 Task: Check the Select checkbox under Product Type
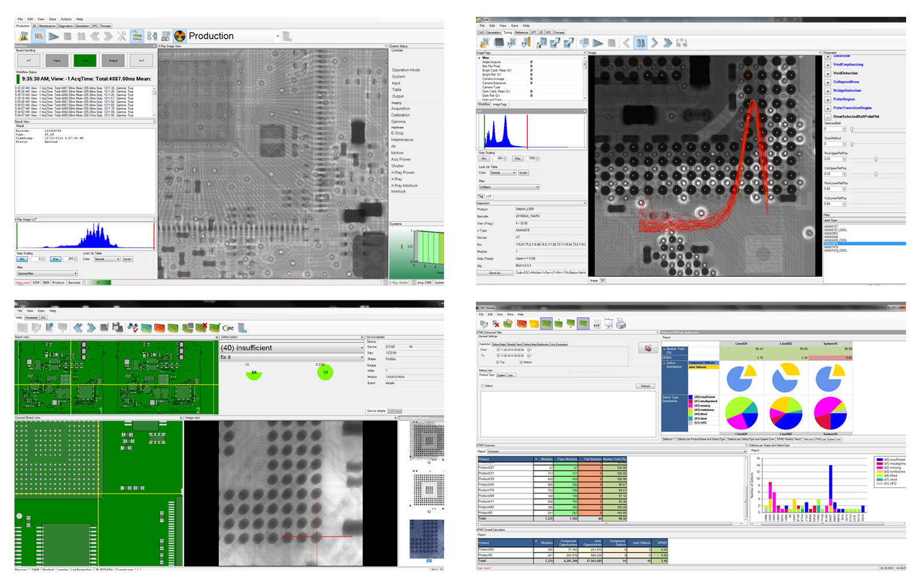pos(483,386)
